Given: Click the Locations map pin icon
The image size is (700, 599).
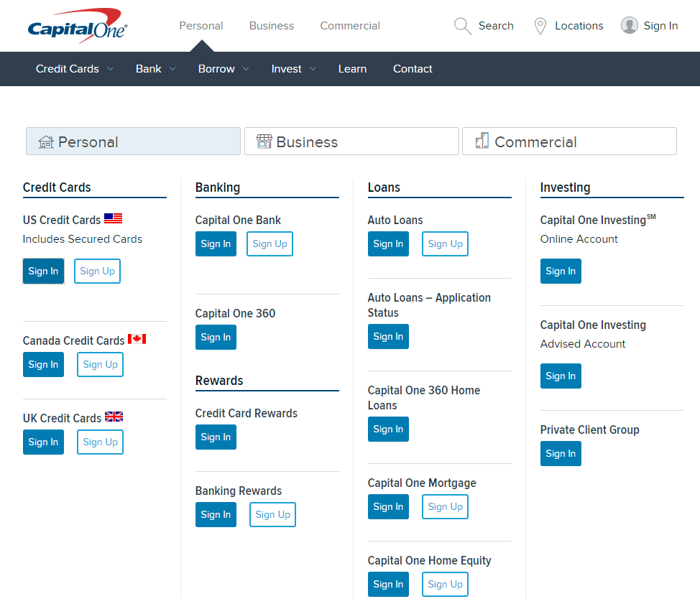Looking at the screenshot, I should (x=540, y=26).
